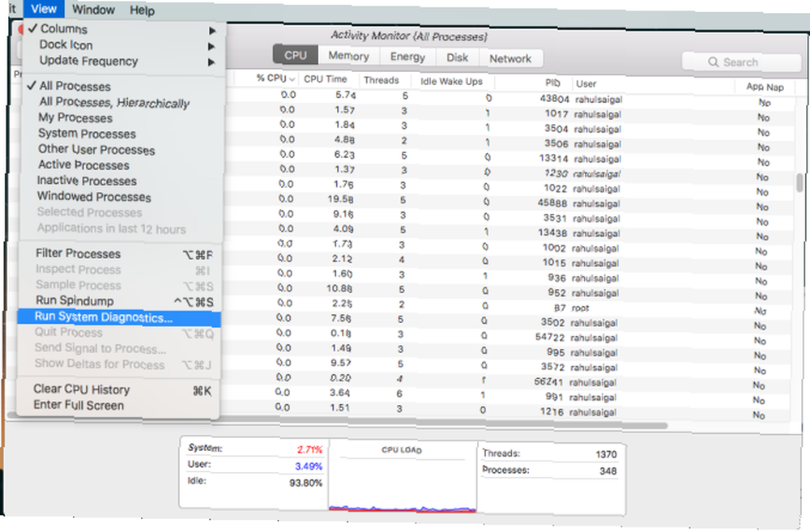Screen dimensions: 810x532
Task: Open the Window menu
Action: pyautogui.click(x=93, y=9)
